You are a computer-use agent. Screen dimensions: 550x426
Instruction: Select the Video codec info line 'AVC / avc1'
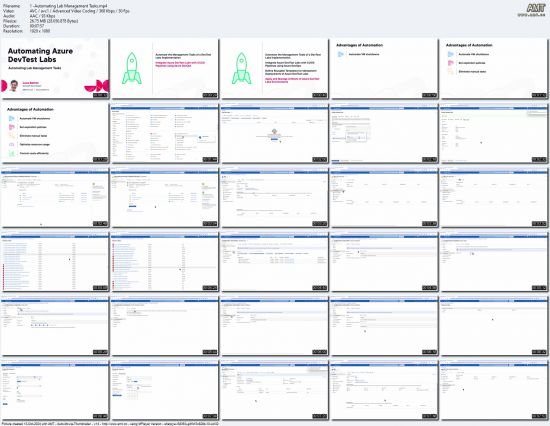point(80,11)
